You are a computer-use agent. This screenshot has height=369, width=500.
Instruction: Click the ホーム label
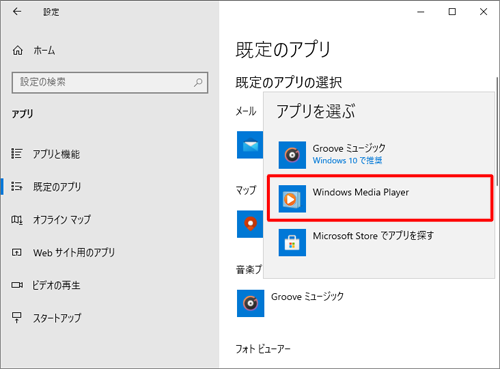click(44, 51)
